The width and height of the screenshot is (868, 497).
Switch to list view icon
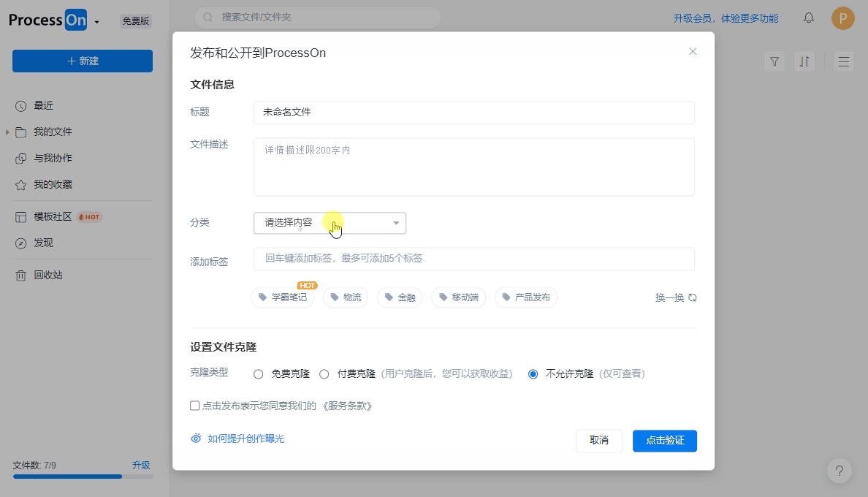coord(844,61)
